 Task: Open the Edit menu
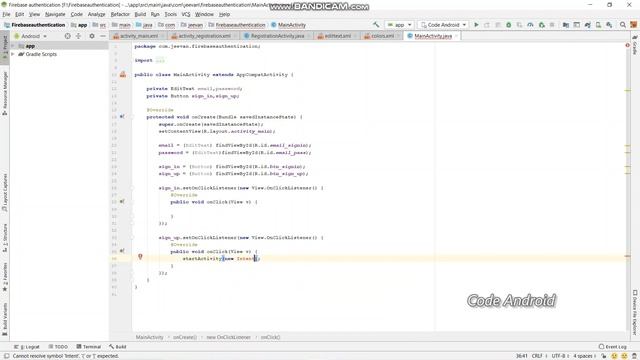pos(19,14)
